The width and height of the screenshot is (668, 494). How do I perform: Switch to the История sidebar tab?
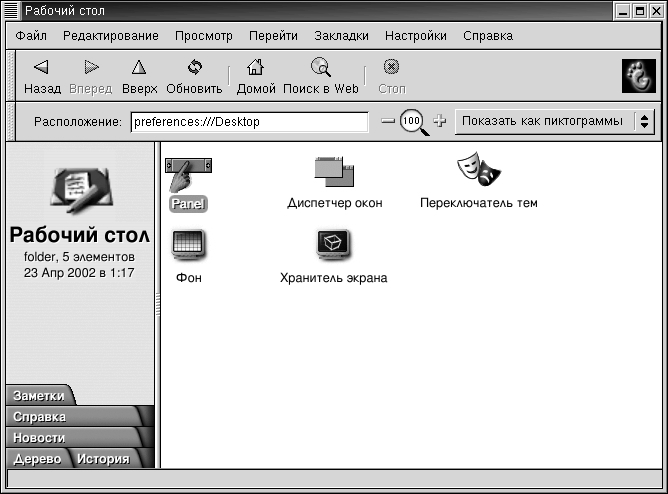pyautogui.click(x=103, y=460)
